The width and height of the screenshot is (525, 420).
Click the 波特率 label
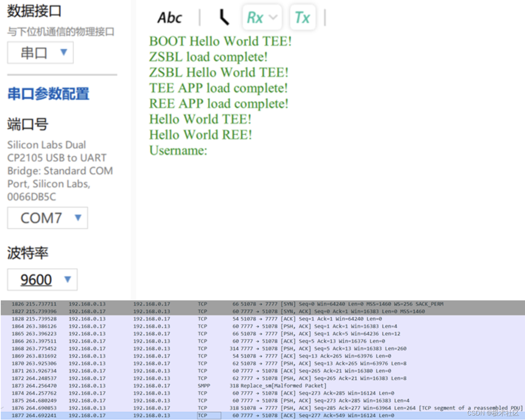point(27,253)
